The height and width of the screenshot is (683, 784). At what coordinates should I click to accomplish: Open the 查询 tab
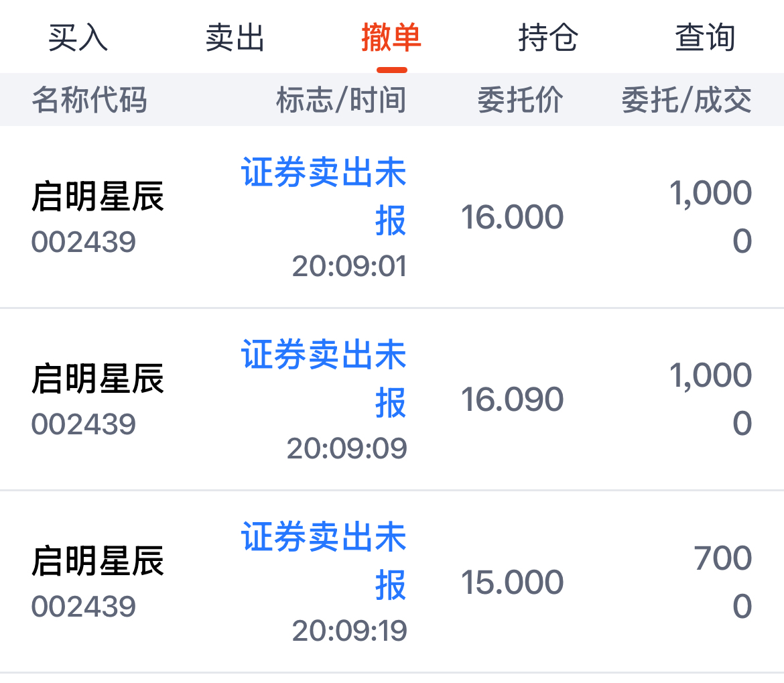[x=705, y=38]
